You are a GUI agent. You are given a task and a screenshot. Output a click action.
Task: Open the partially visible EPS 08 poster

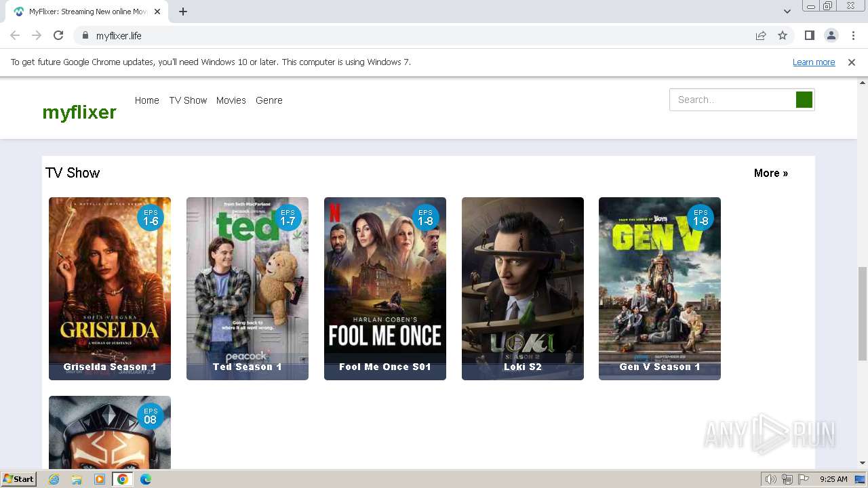[110, 432]
